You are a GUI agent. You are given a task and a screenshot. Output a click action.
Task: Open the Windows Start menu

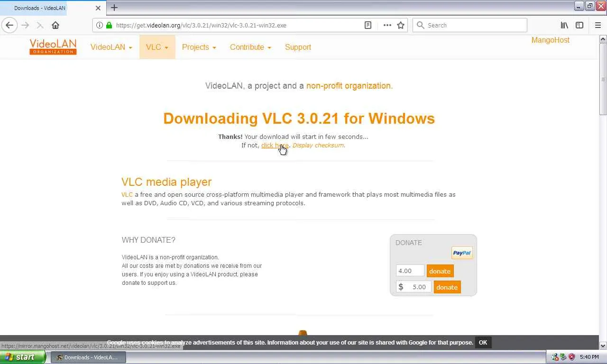tap(23, 357)
